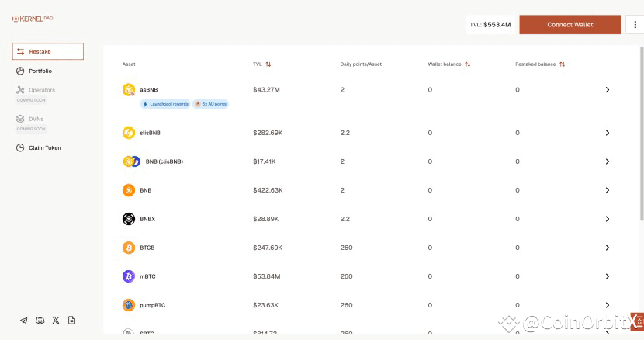Open the Discord community icon

(x=40, y=320)
